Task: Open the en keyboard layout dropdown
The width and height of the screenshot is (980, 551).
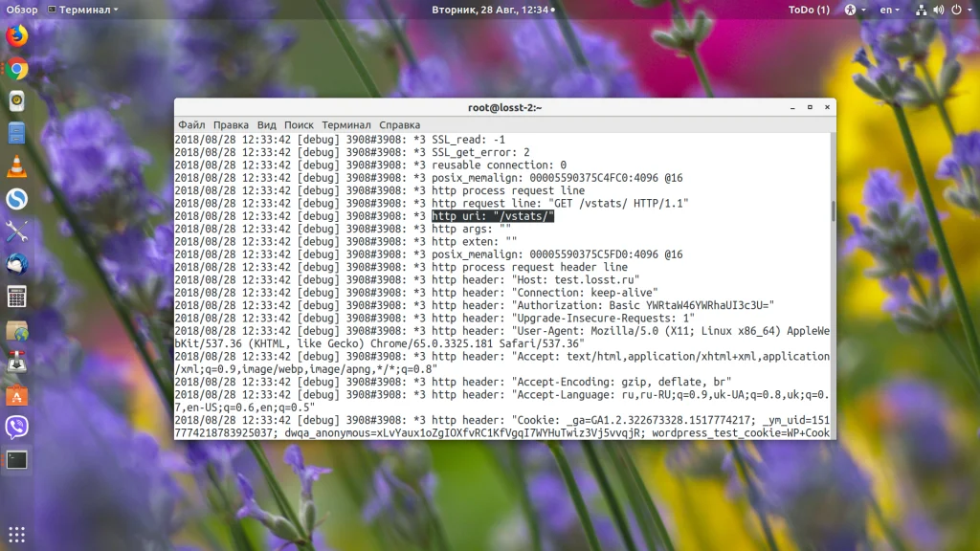Action: (x=889, y=10)
